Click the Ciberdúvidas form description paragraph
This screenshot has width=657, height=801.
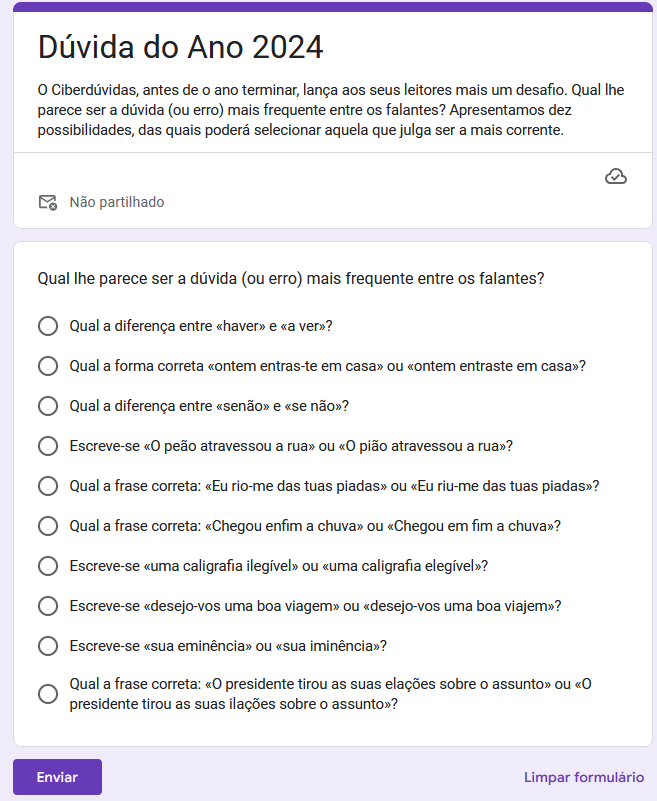(x=330, y=110)
